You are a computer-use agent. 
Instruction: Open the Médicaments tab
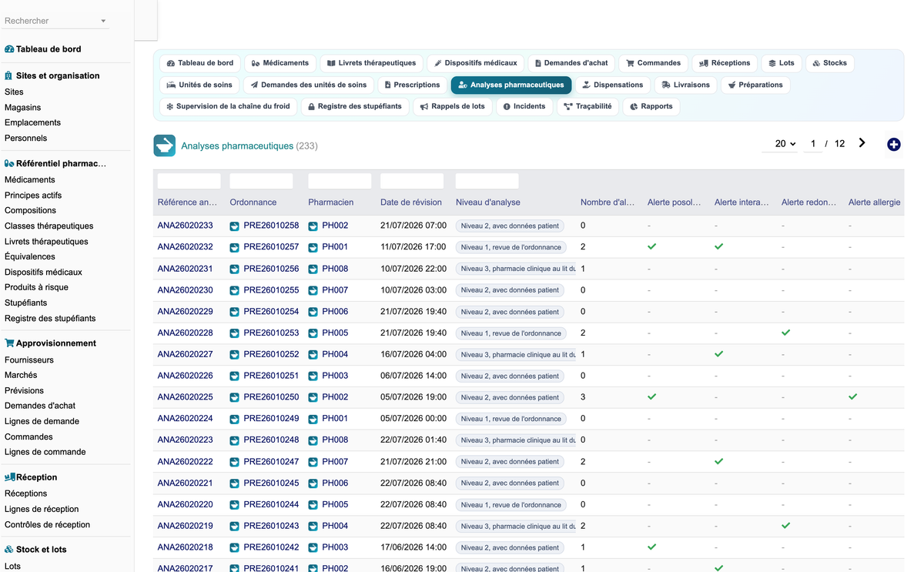280,63
